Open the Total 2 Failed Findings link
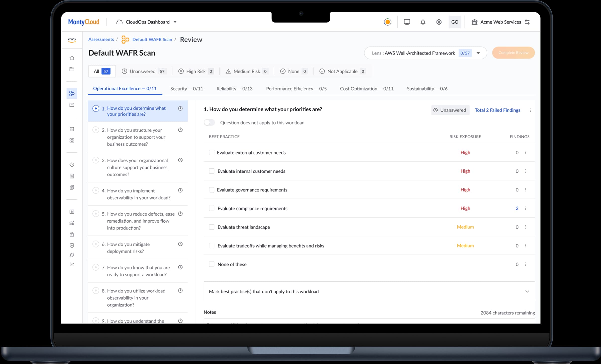This screenshot has height=364, width=601. pyautogui.click(x=497, y=110)
